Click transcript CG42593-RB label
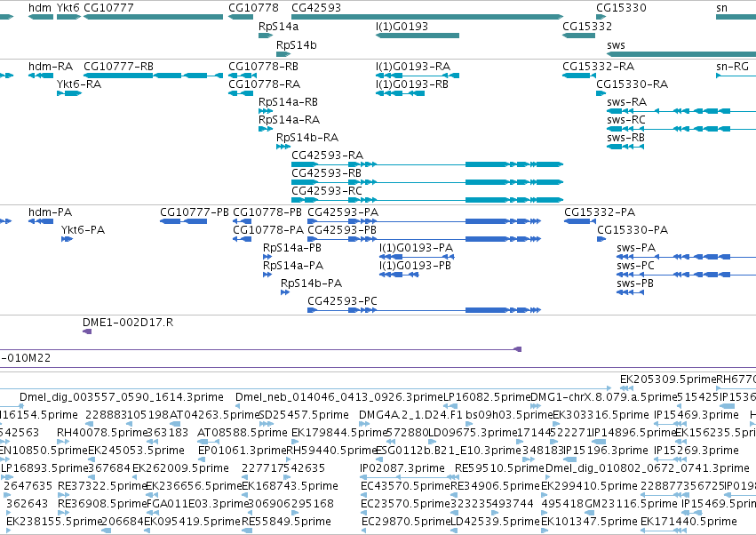The width and height of the screenshot is (756, 535). click(x=326, y=172)
